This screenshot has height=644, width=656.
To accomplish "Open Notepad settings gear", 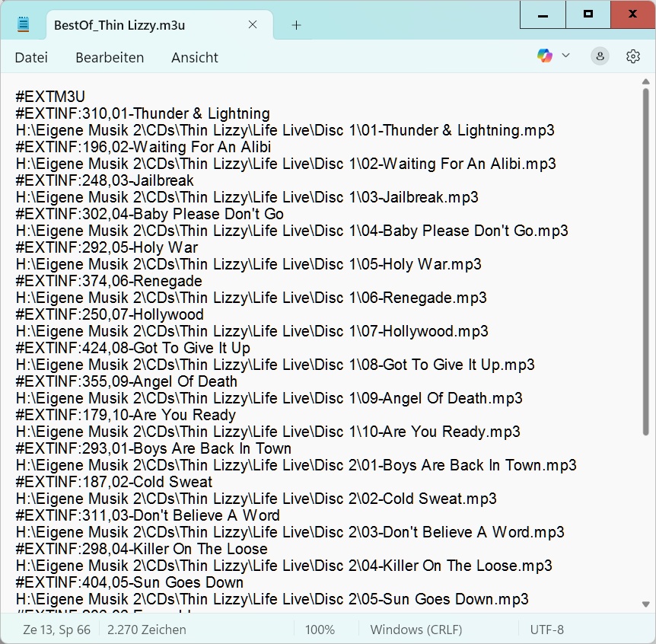I will (632, 56).
